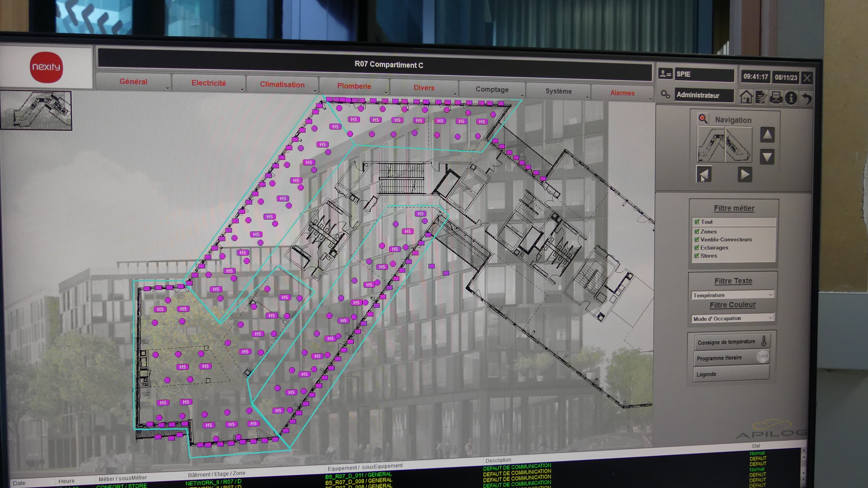Uncheck the Zones filter
This screenshot has height=488, width=868.
tap(697, 232)
